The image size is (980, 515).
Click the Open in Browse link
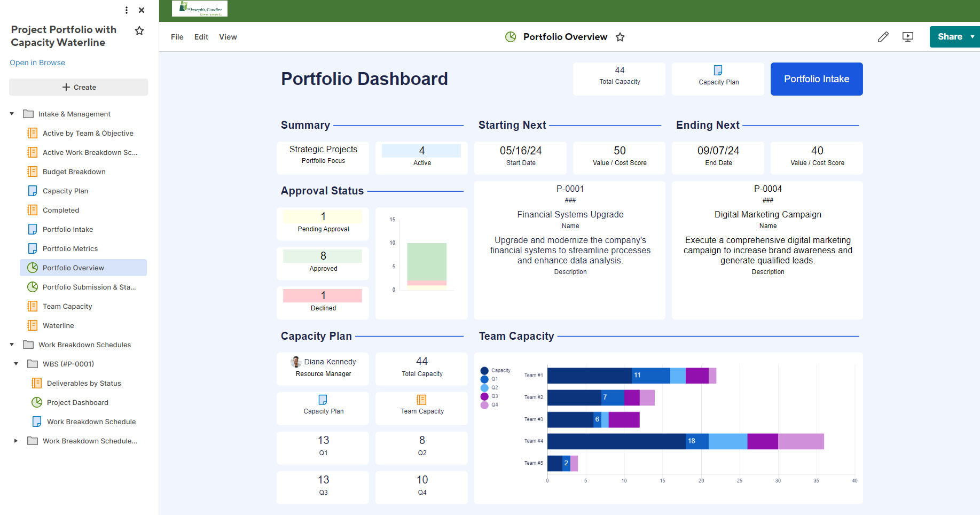click(37, 63)
